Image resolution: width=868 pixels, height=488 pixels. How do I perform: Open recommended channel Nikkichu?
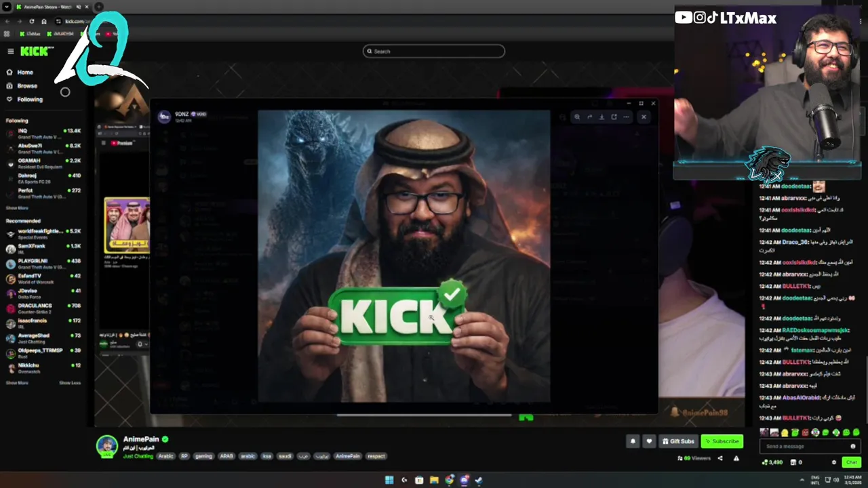(43, 368)
